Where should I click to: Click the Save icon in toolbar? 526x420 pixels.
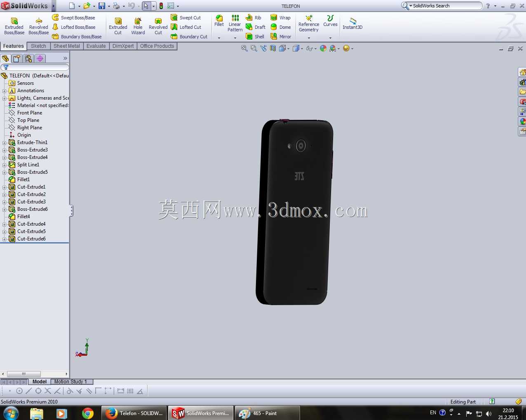click(x=101, y=6)
